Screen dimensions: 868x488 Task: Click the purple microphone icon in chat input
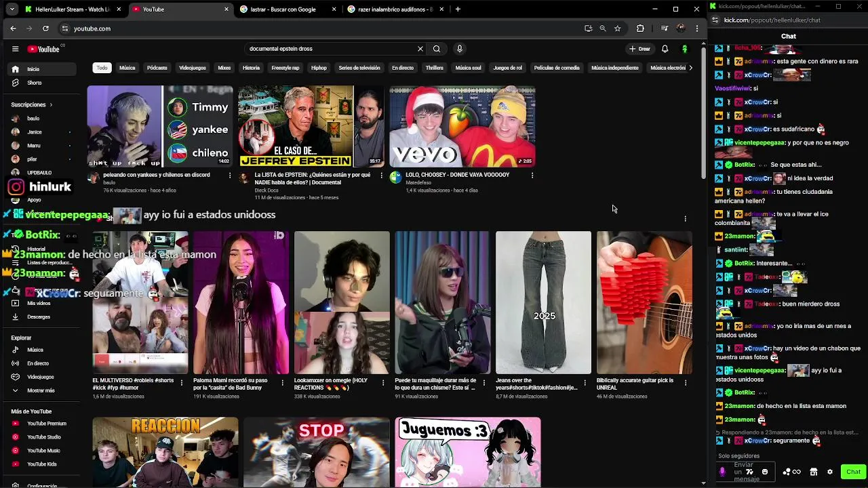pos(722,472)
